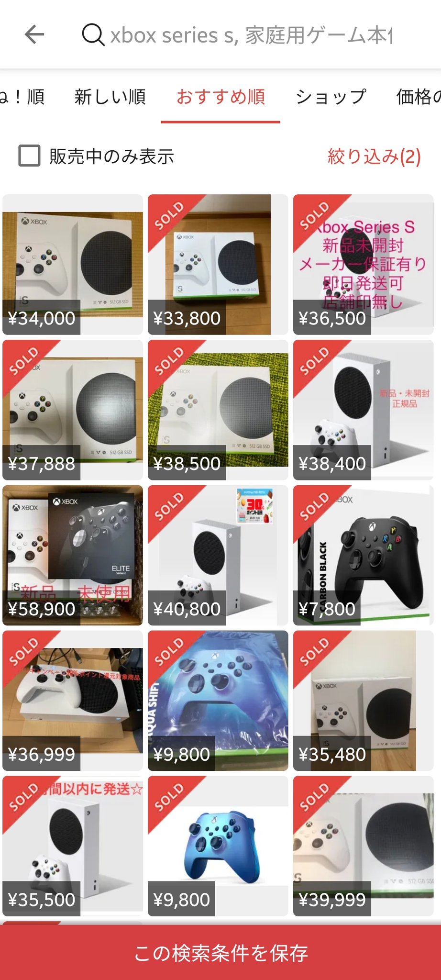View the ¥36,500 新品未開封 listing
The image size is (441, 980).
[x=364, y=264]
